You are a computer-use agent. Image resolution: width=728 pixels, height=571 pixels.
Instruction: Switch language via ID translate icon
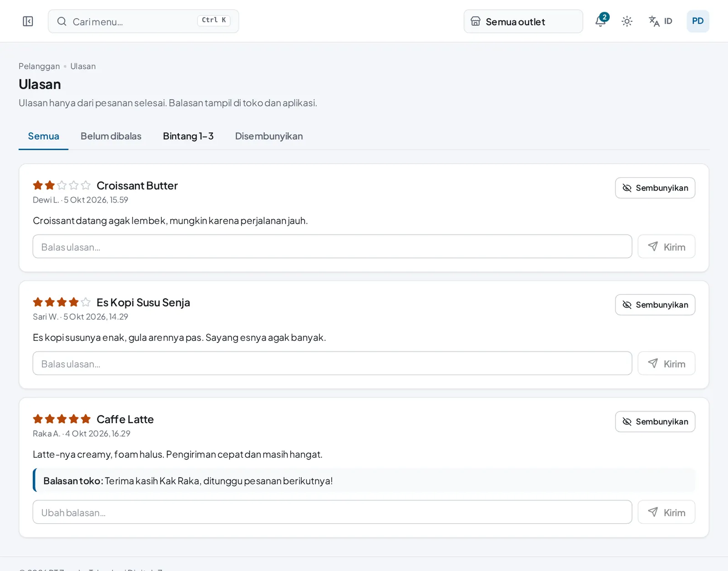tap(660, 21)
